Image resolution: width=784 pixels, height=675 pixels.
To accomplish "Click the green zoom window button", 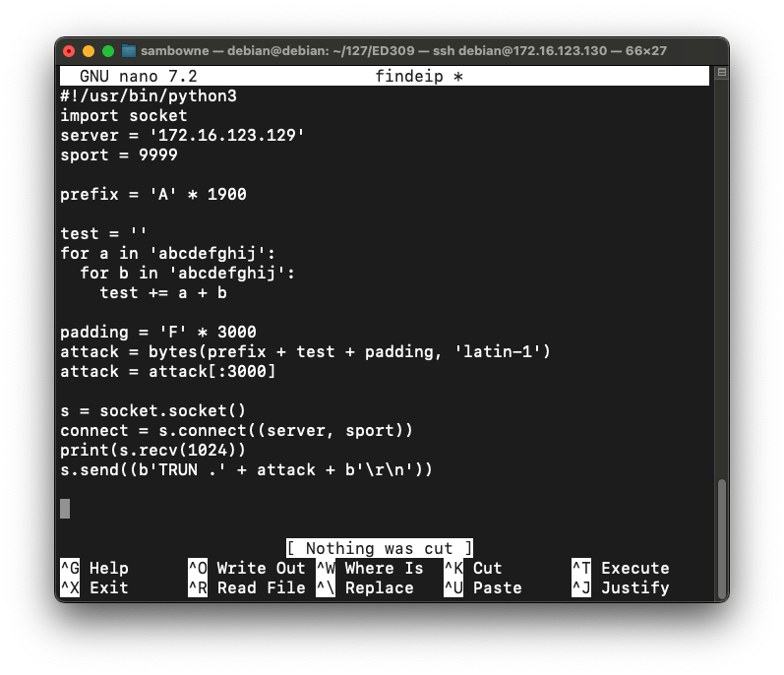I will coord(108,51).
